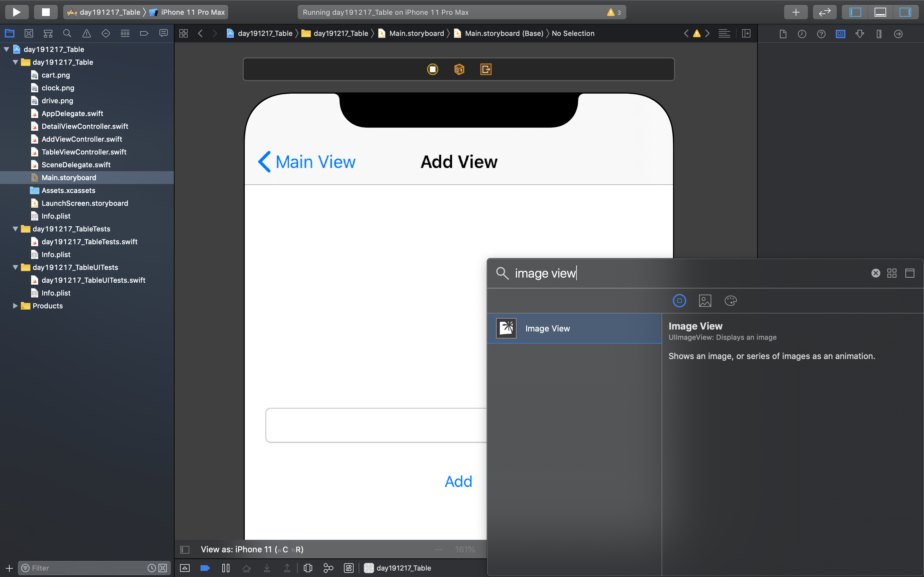Show the image media library tab
The image size is (924, 577).
point(705,301)
